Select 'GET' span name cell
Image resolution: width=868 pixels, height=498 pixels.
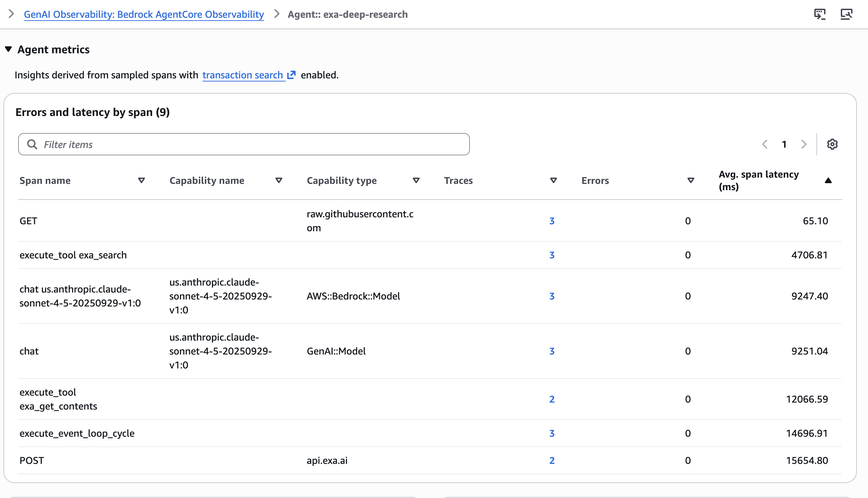point(28,221)
